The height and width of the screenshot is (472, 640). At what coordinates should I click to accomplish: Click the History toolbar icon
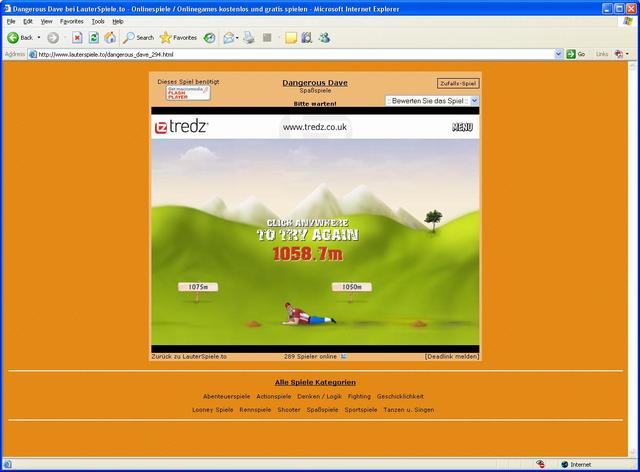tap(209, 37)
